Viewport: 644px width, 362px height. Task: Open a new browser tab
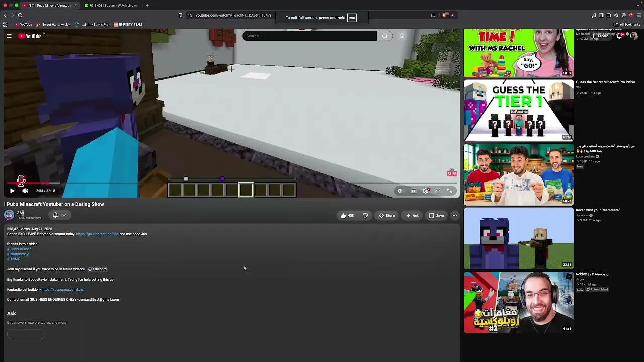coord(147,5)
